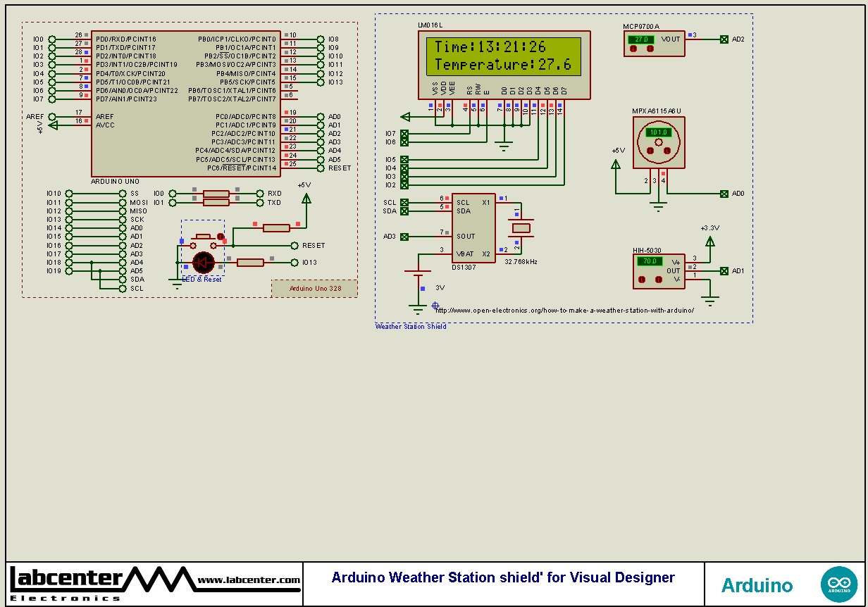868x607 pixels.
Task: Select the MPXA6115A pressure sensor
Action: coord(658,141)
